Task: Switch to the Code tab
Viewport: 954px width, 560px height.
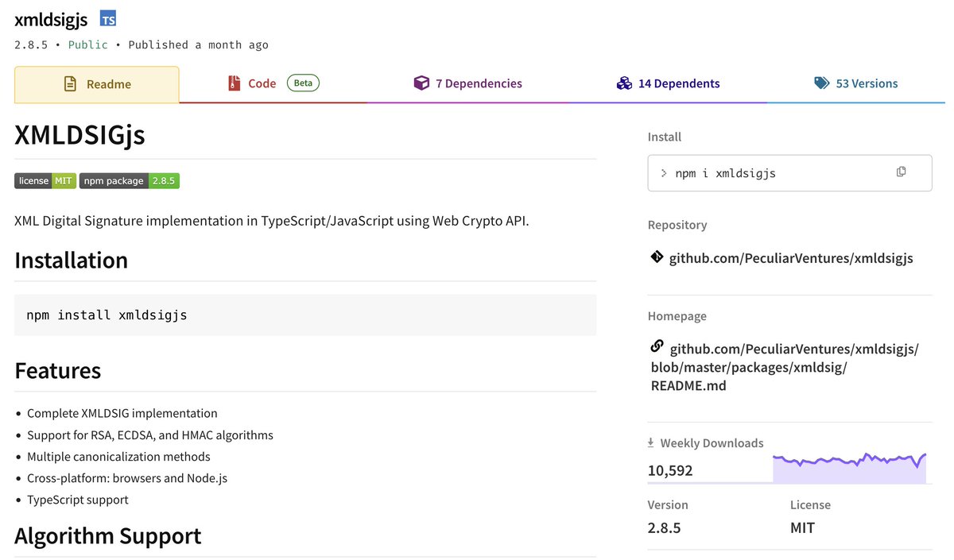Action: (273, 83)
